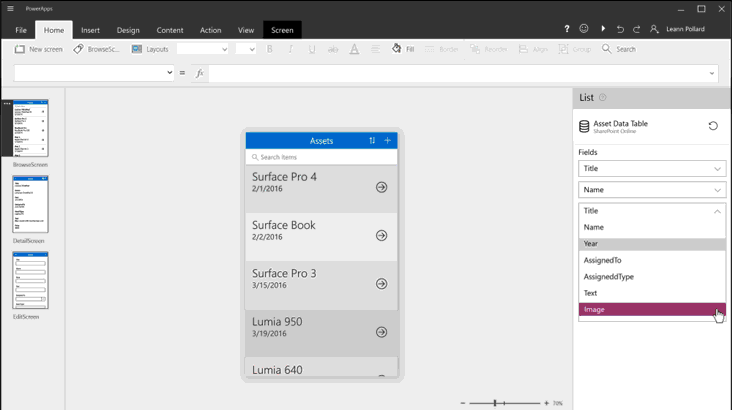Switch to the Home tab
The width and height of the screenshot is (732, 410).
[54, 30]
